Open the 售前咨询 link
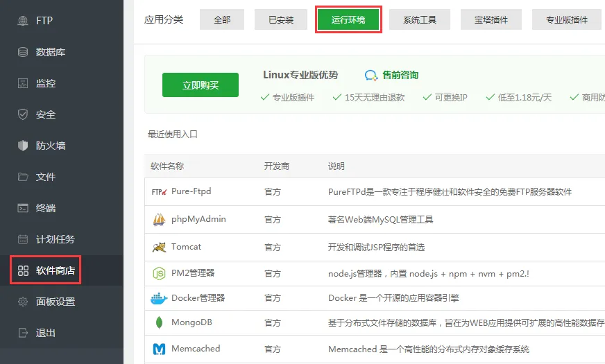The height and width of the screenshot is (364, 605). pyautogui.click(x=400, y=76)
